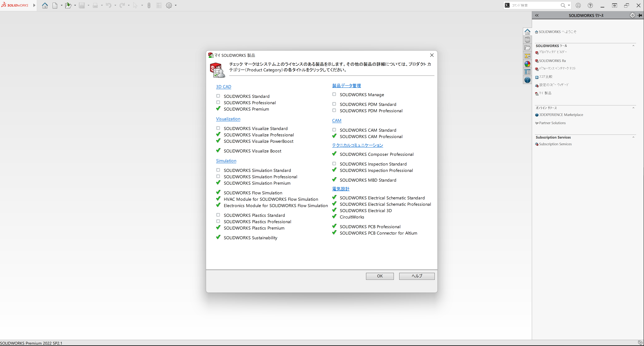Open the 3D CAD category link

pos(223,87)
